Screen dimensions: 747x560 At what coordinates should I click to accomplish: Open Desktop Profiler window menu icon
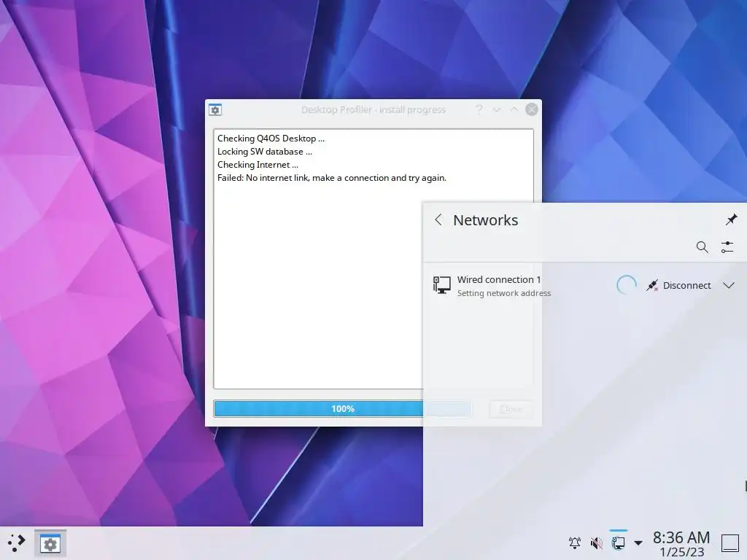pyautogui.click(x=215, y=110)
